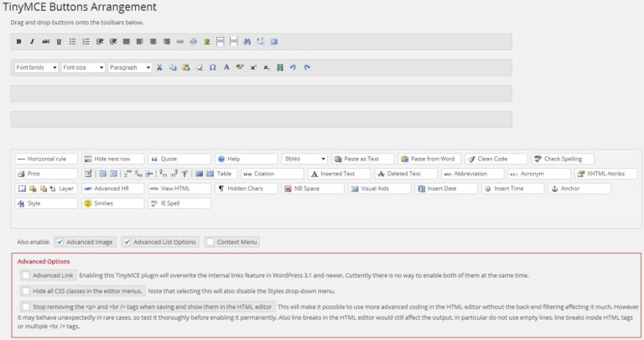Click the align center icon
644x340 pixels.
[153, 41]
